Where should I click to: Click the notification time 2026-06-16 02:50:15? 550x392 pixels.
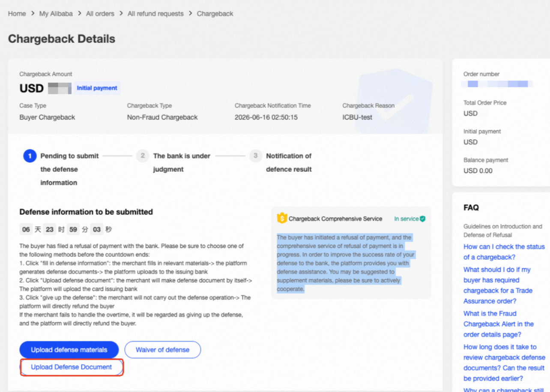[266, 117]
